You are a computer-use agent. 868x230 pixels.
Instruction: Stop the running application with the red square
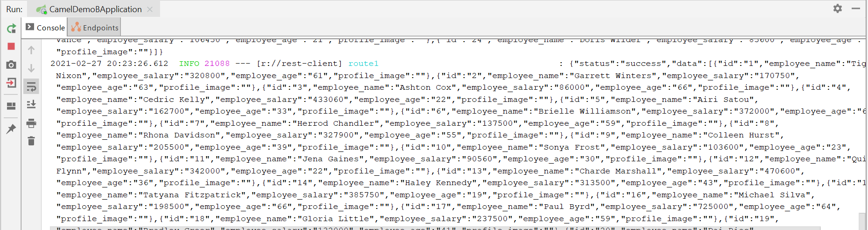11,46
